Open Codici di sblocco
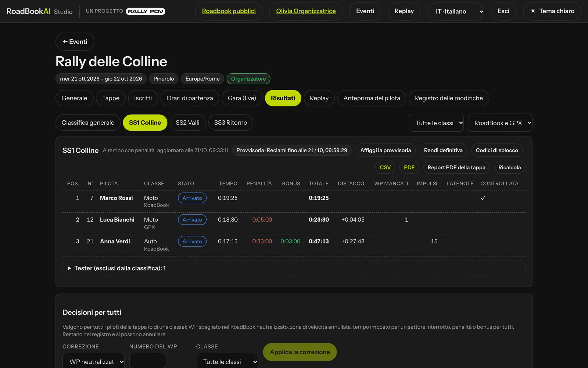The height and width of the screenshot is (368, 588). pyautogui.click(x=497, y=150)
